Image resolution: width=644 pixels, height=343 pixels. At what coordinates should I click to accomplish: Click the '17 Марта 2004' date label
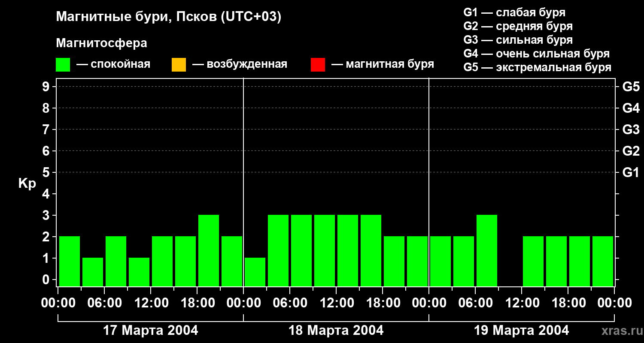[x=151, y=331]
